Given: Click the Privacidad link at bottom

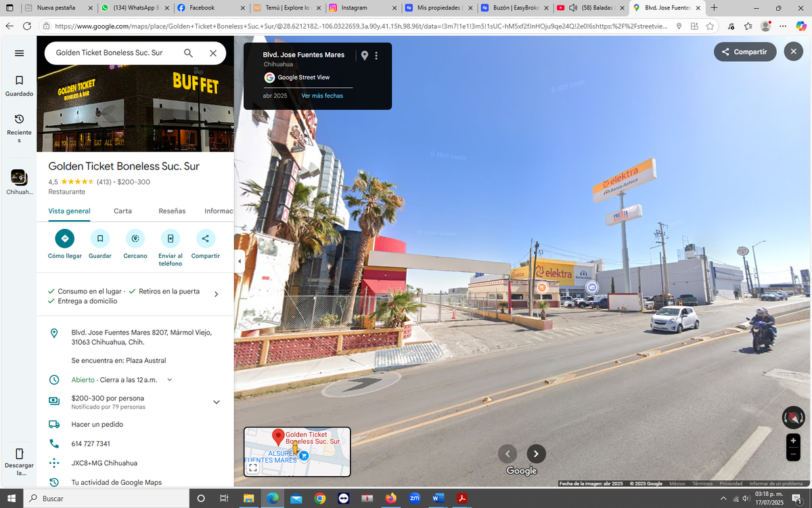Looking at the screenshot, I should pyautogui.click(x=731, y=484).
